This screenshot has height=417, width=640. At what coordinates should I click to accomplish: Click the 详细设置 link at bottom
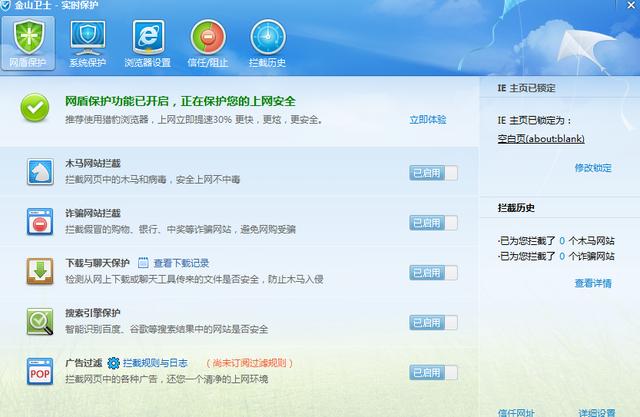[x=596, y=412]
